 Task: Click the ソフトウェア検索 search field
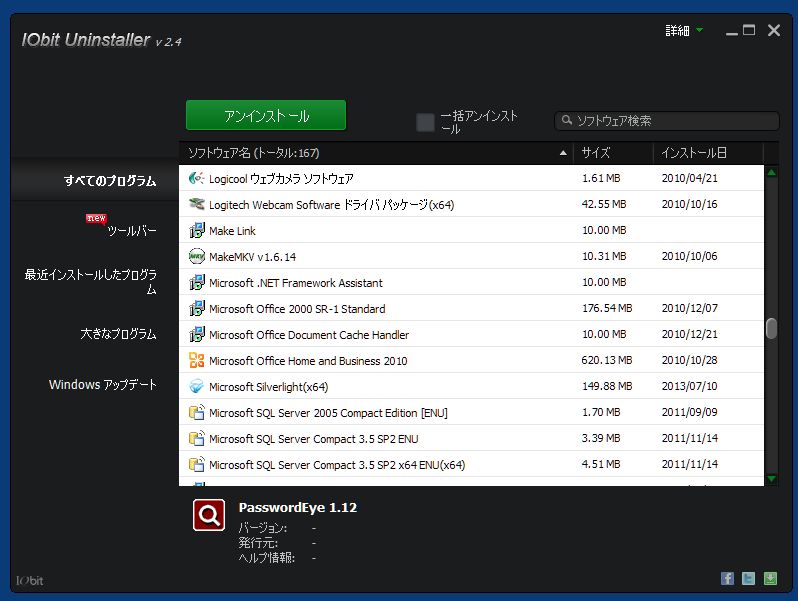tap(667, 121)
